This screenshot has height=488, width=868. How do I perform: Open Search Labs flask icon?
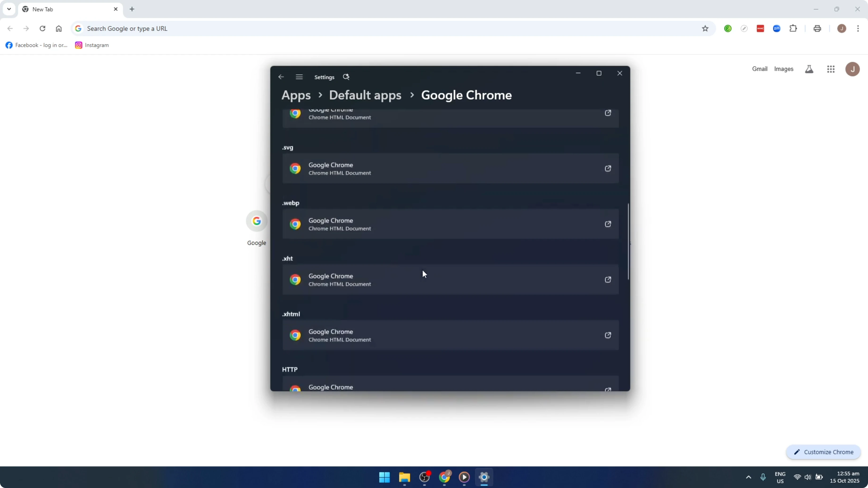pos(809,69)
